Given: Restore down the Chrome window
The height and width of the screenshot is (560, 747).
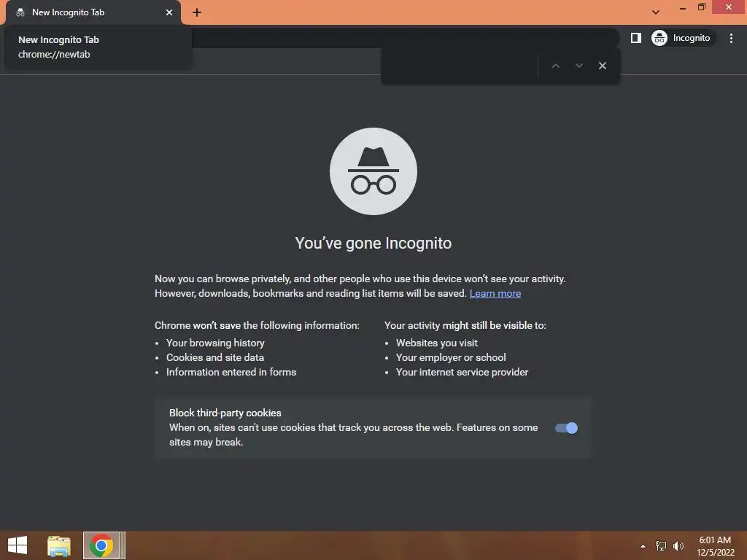Looking at the screenshot, I should (701, 7).
